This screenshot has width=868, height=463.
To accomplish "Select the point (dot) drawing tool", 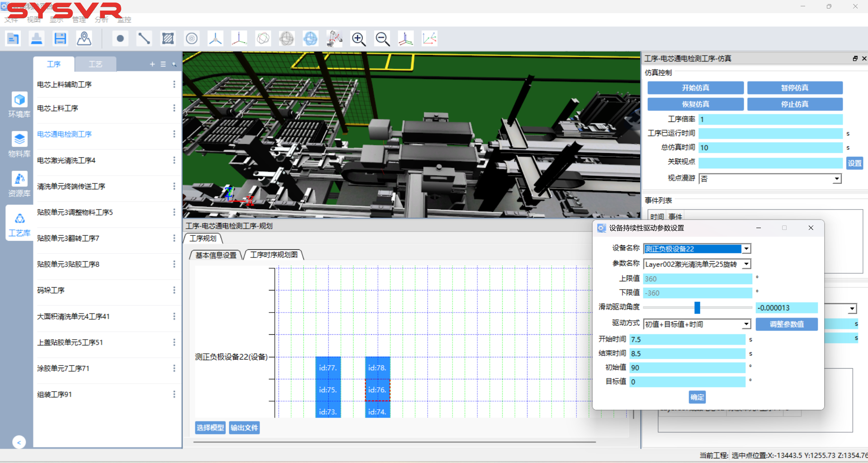I will pyautogui.click(x=120, y=39).
